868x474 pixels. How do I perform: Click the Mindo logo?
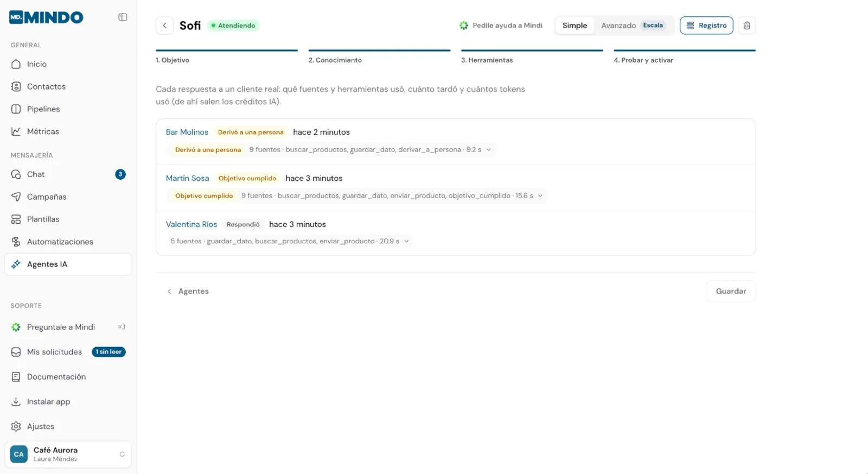(x=46, y=17)
